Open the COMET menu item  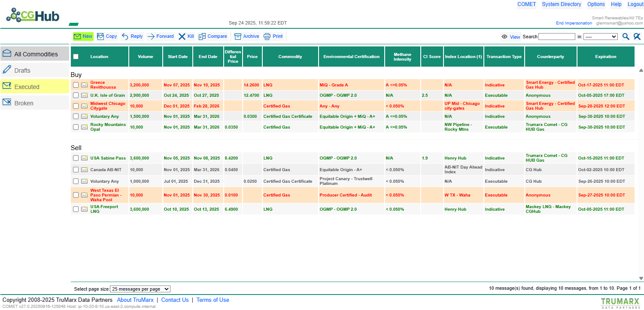(526, 4)
